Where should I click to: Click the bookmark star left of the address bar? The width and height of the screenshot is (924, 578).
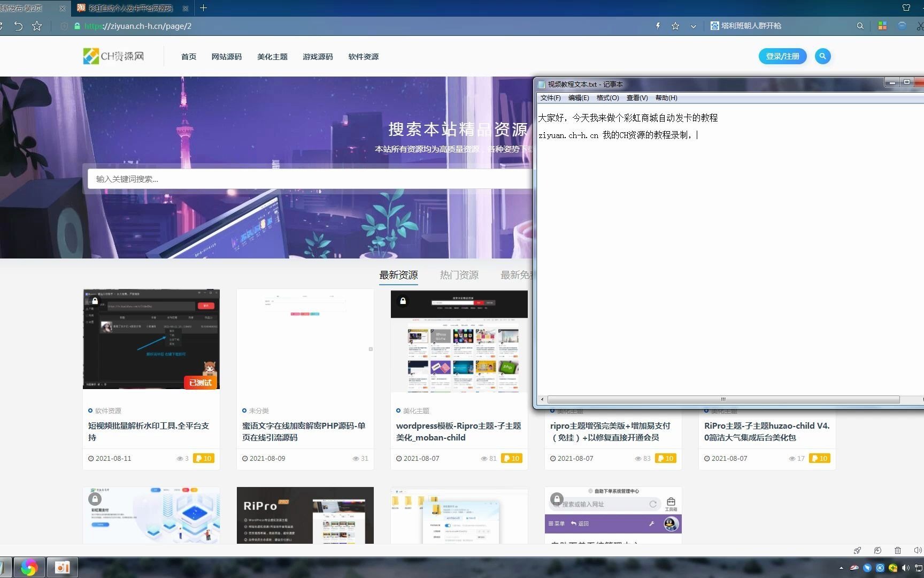(36, 26)
